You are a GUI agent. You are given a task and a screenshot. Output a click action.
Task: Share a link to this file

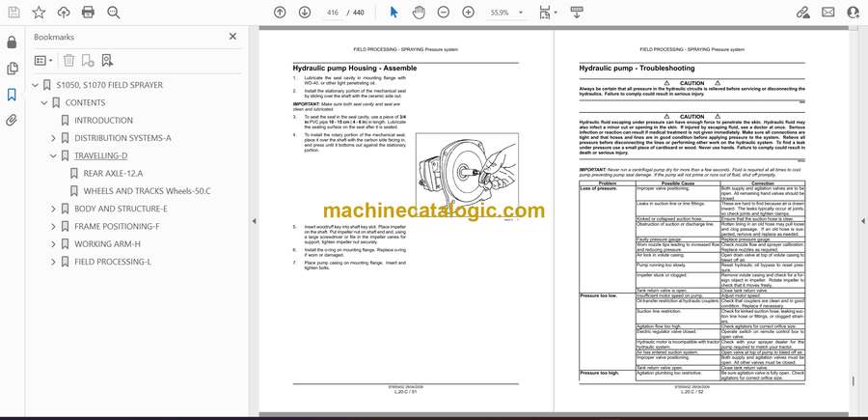pyautogui.click(x=802, y=13)
